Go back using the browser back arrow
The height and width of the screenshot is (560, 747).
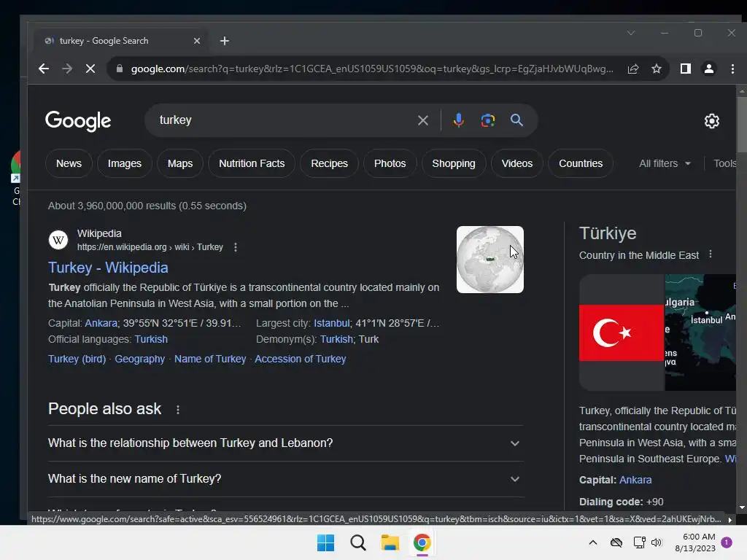(43, 69)
